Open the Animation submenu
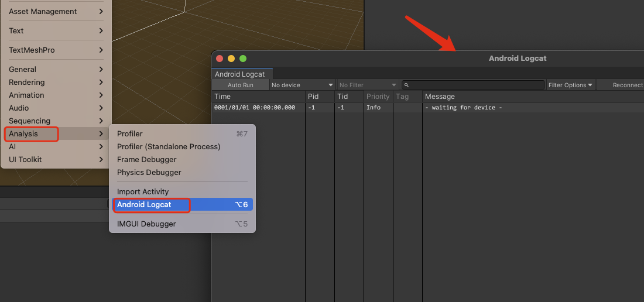 click(56, 95)
